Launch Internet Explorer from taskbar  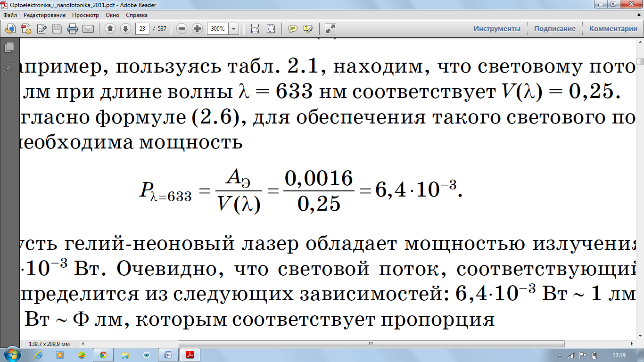(x=38, y=355)
